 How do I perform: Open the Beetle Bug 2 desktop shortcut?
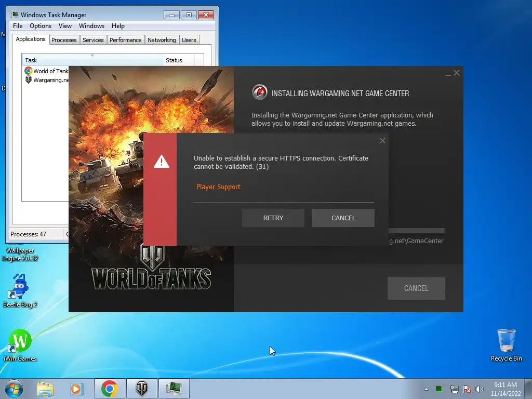pyautogui.click(x=20, y=290)
